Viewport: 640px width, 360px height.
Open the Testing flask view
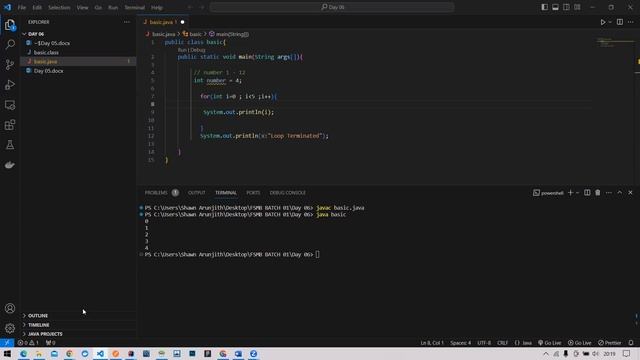10,145
